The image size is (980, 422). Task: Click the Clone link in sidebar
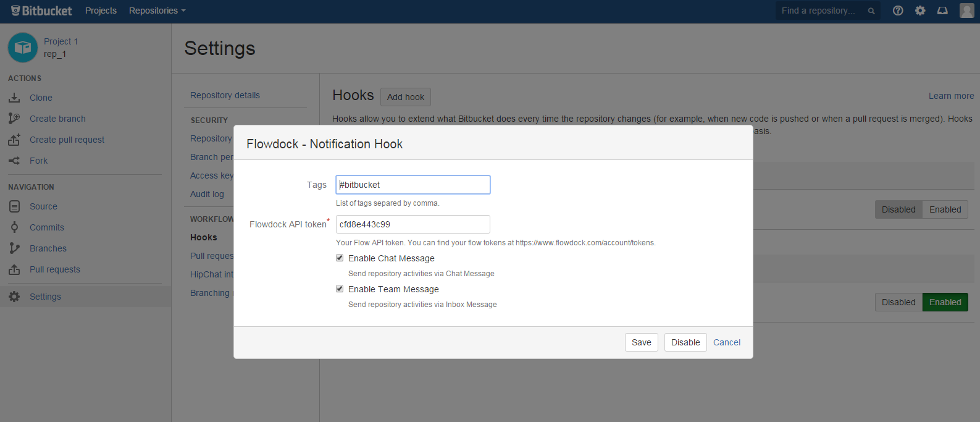pos(41,98)
